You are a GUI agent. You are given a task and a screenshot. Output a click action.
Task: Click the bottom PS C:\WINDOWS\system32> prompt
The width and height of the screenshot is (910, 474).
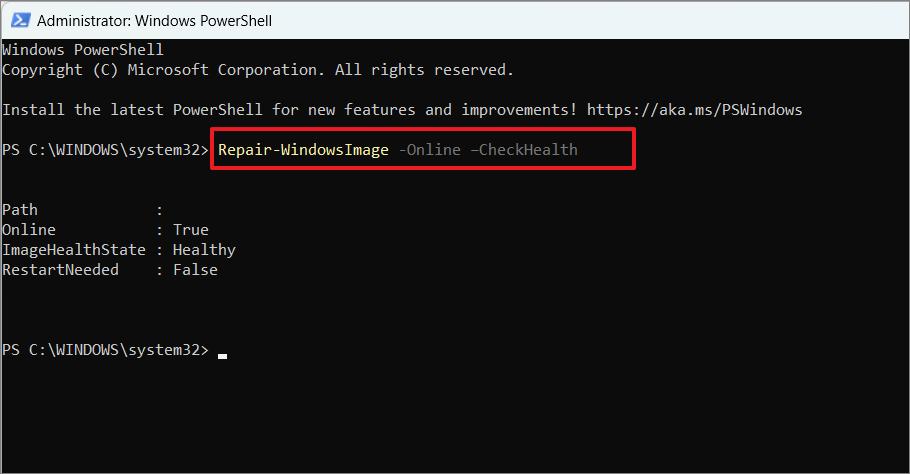pyautogui.click(x=105, y=350)
